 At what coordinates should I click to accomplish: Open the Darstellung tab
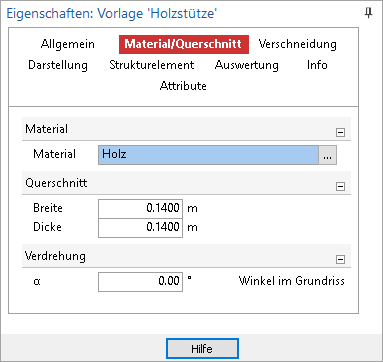(x=58, y=65)
